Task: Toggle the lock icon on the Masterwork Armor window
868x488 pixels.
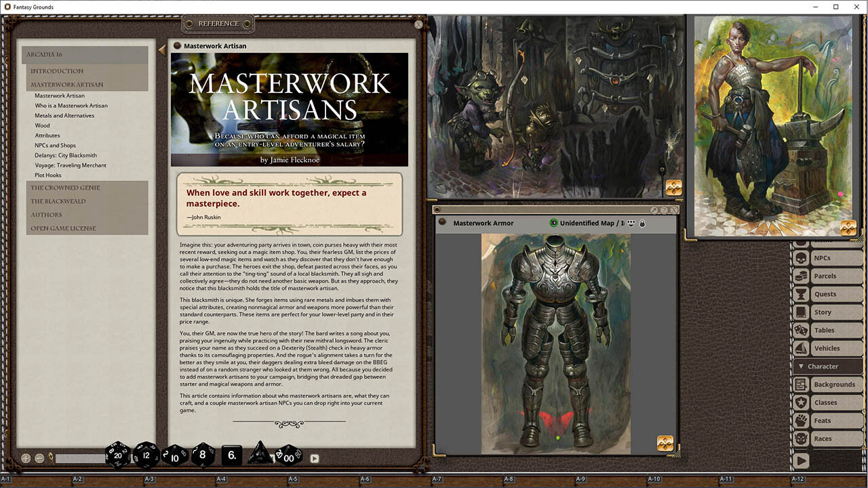Action: tap(642, 223)
